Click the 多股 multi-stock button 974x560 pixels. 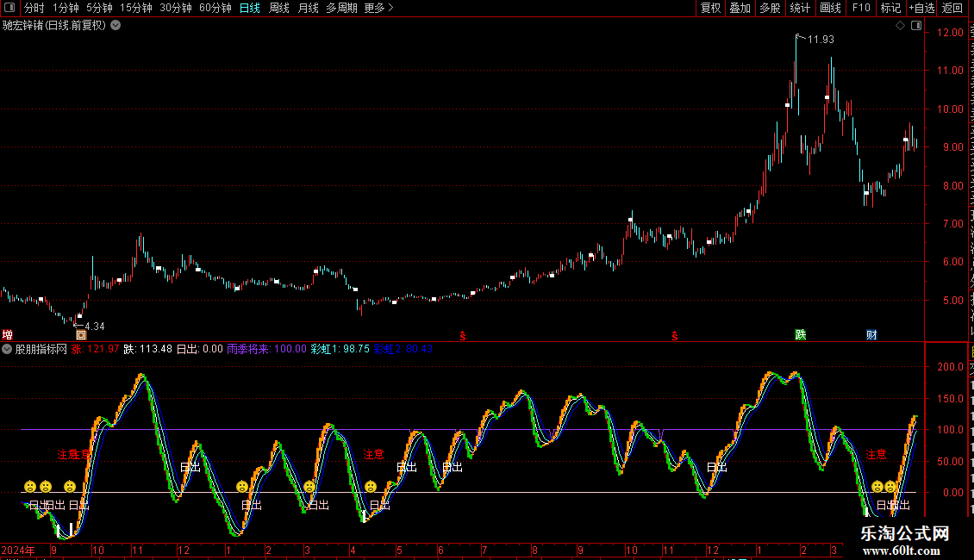[x=770, y=8]
